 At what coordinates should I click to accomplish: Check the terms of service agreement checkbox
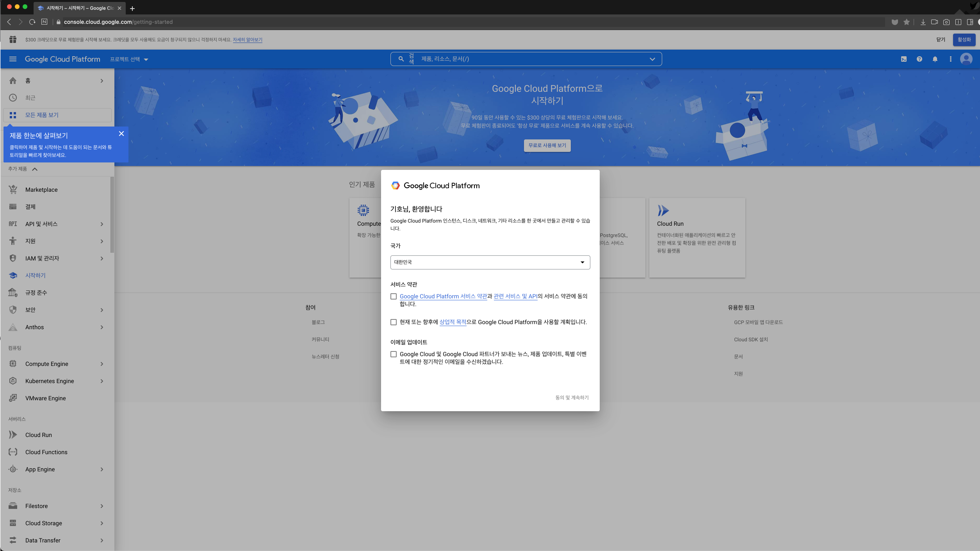click(x=394, y=296)
